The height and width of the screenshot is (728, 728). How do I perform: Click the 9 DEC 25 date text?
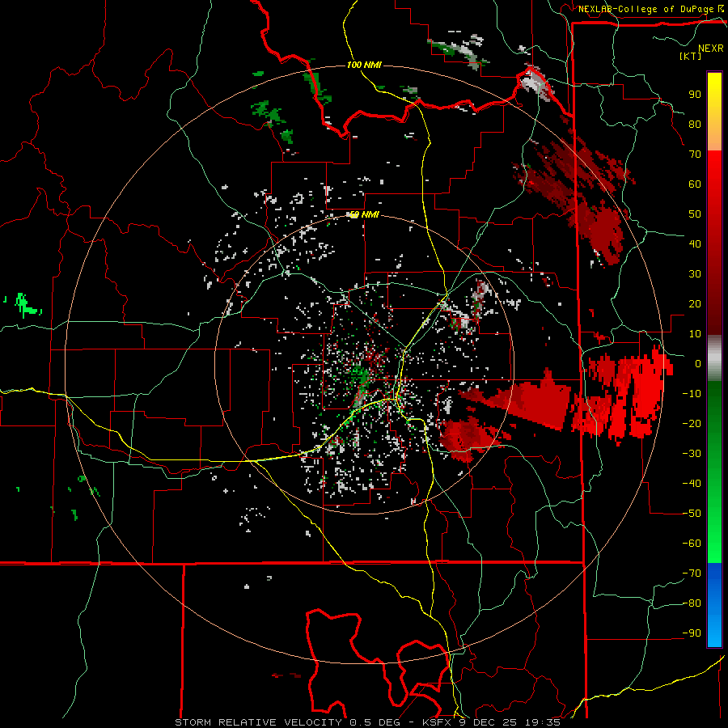coord(490,722)
